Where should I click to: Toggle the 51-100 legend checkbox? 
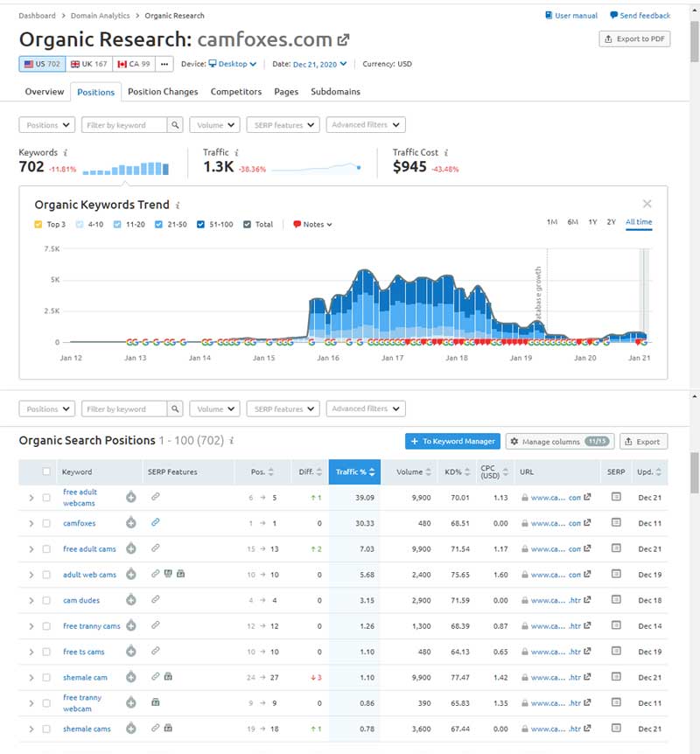tap(200, 225)
